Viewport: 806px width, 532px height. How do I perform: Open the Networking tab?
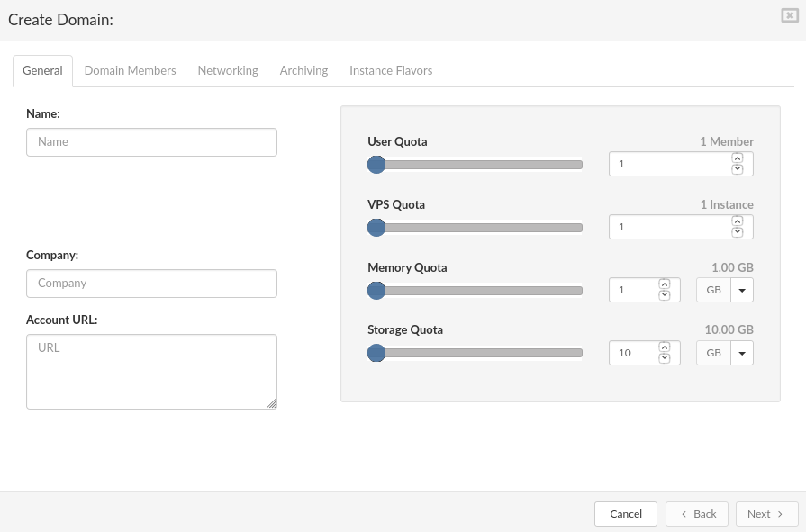point(227,70)
